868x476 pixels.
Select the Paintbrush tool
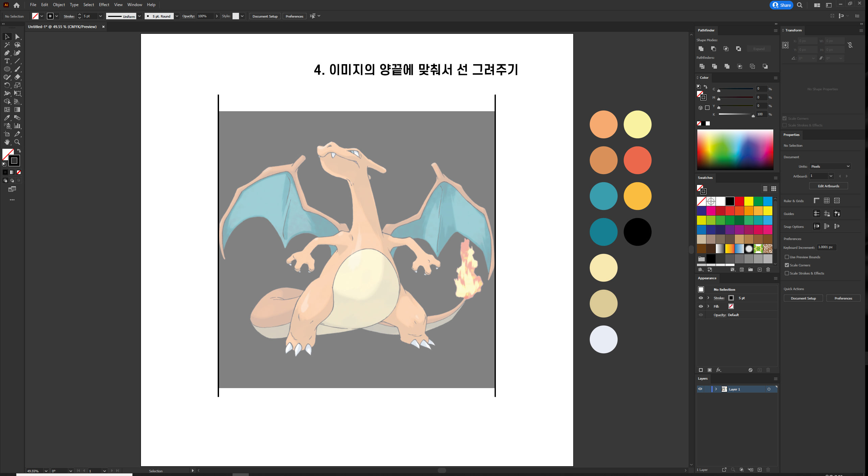click(x=18, y=69)
